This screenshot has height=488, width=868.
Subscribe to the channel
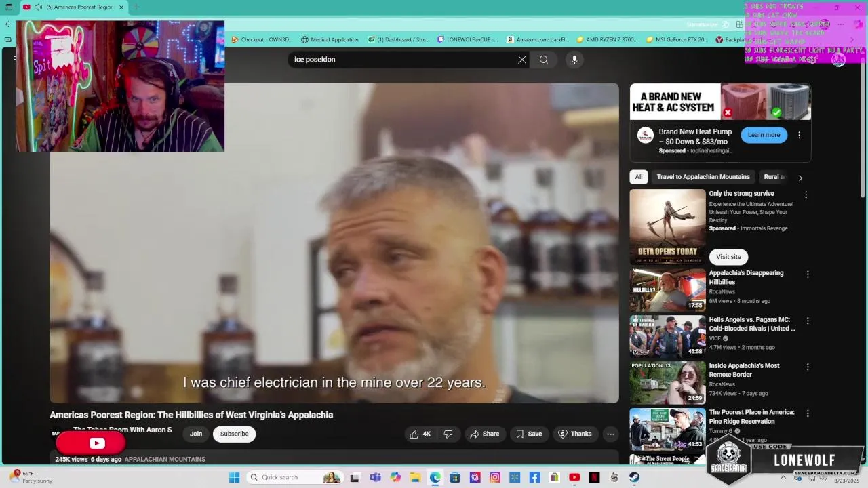coord(234,434)
